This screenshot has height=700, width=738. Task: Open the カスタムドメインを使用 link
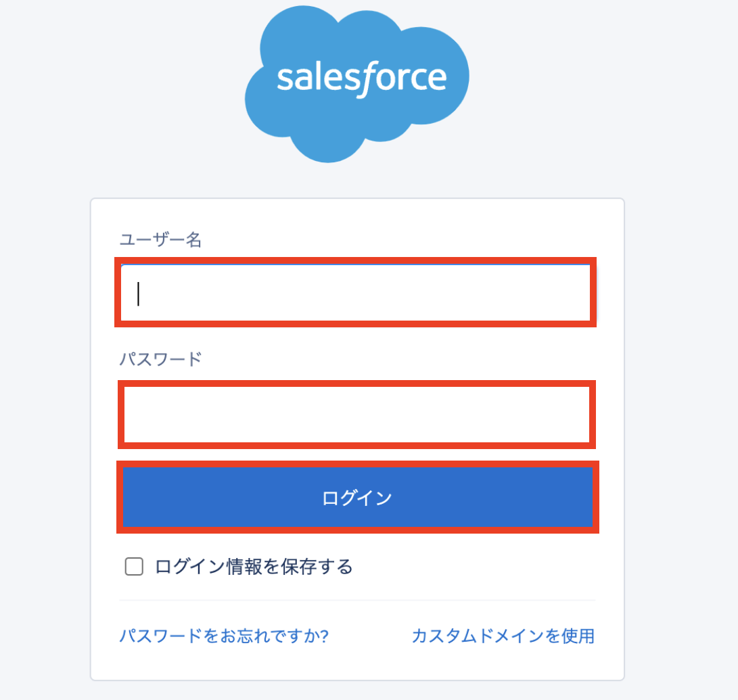pos(503,636)
